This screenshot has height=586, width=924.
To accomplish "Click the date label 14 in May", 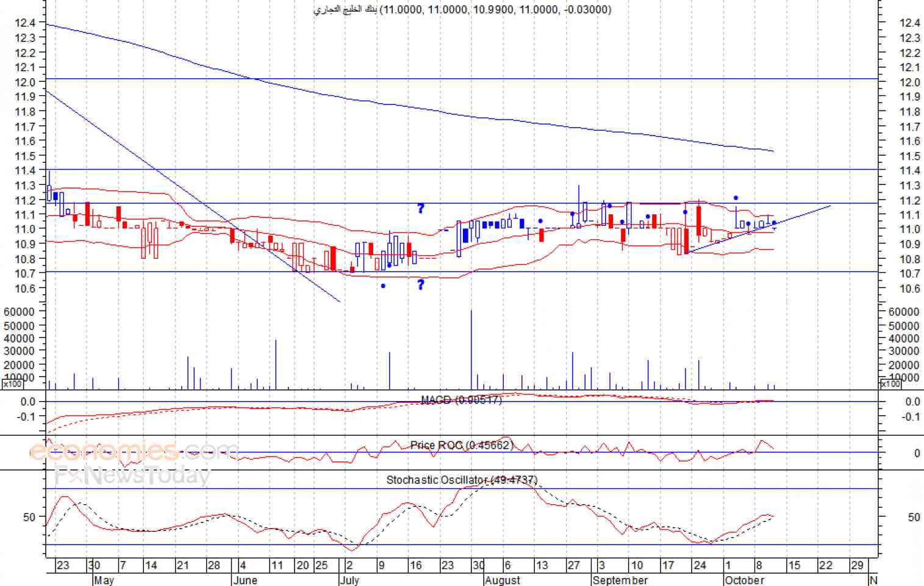I will pos(151,565).
